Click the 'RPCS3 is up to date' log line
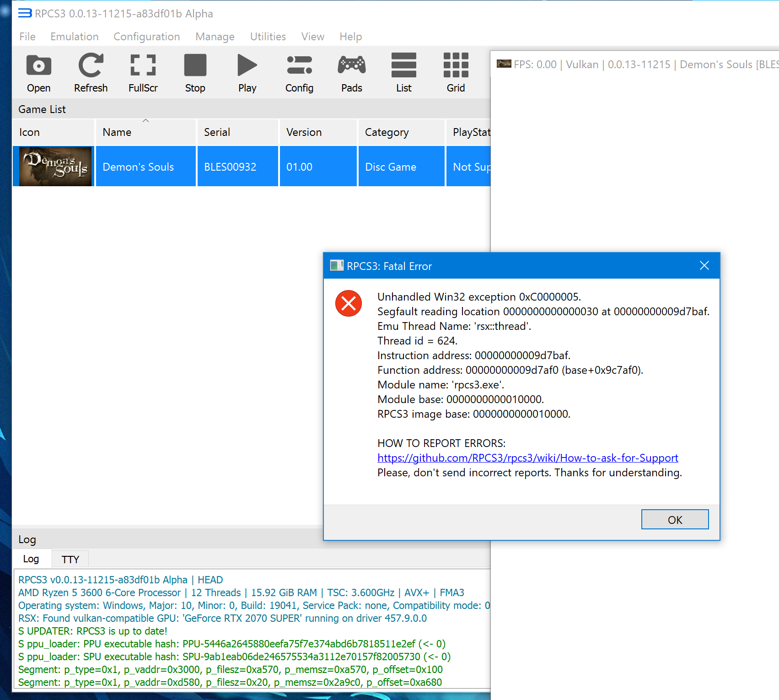The width and height of the screenshot is (779, 700). (x=93, y=631)
